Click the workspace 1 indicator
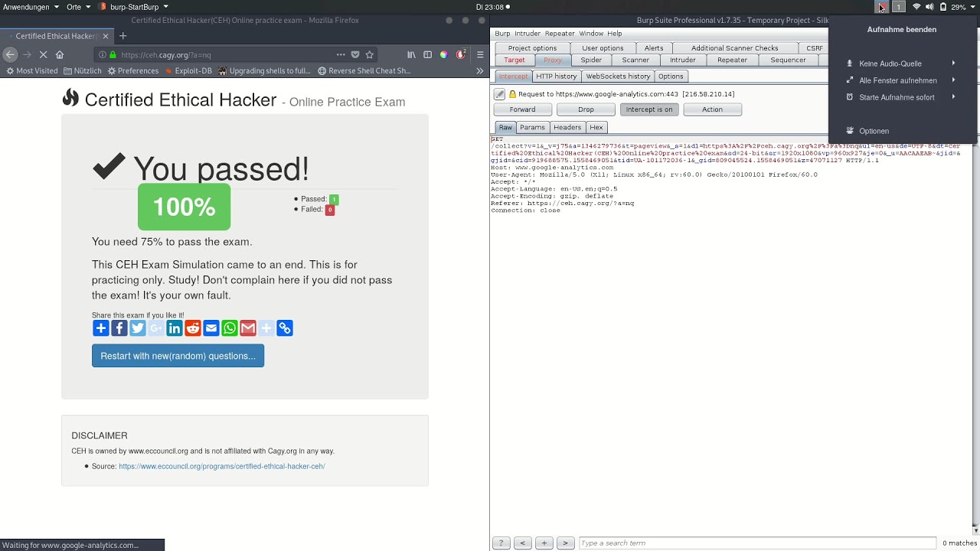This screenshot has width=980, height=551. tap(899, 7)
